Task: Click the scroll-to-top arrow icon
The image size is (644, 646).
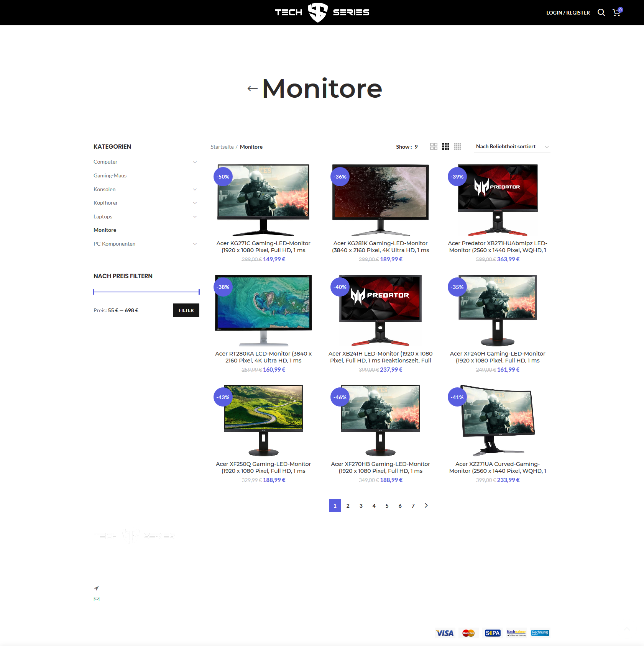Action: tap(627, 629)
